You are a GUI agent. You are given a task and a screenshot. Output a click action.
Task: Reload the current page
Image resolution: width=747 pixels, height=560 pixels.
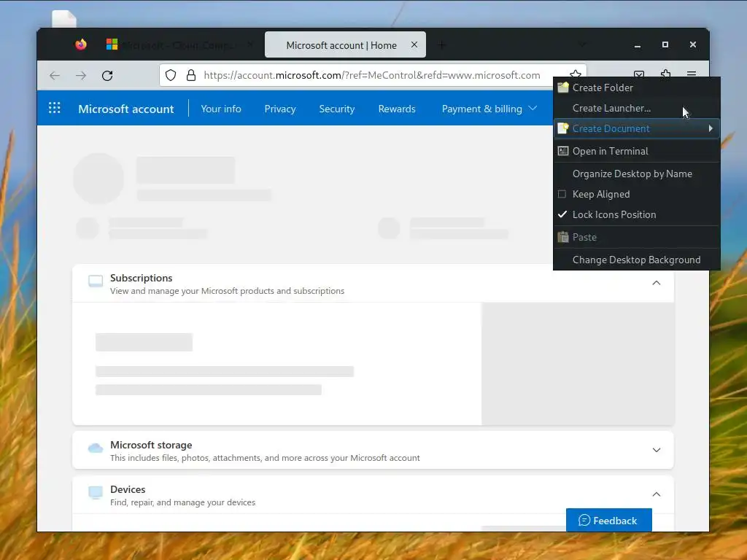tap(107, 75)
